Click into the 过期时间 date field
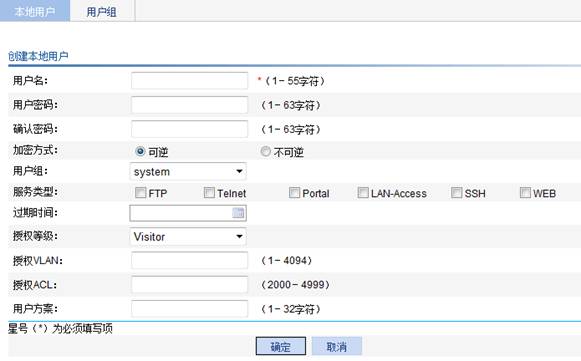This screenshot has height=361, width=581. coord(188,213)
